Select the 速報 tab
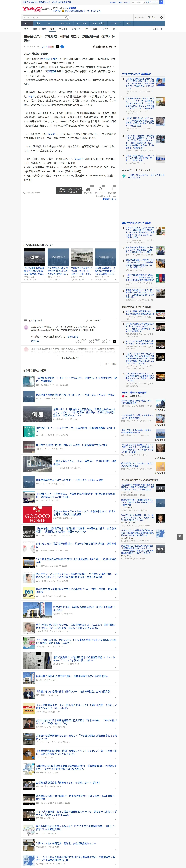Screen dimensions: 186x868 (x=38, y=24)
